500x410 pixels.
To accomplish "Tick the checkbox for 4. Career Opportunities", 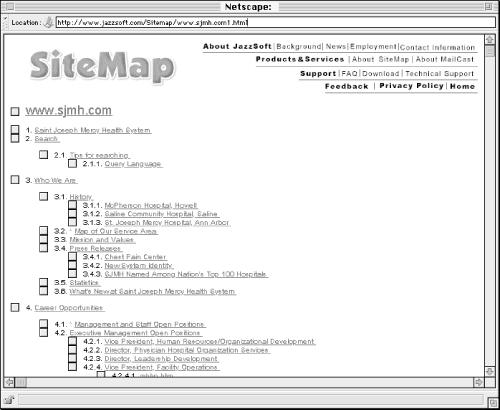I will [x=15, y=307].
